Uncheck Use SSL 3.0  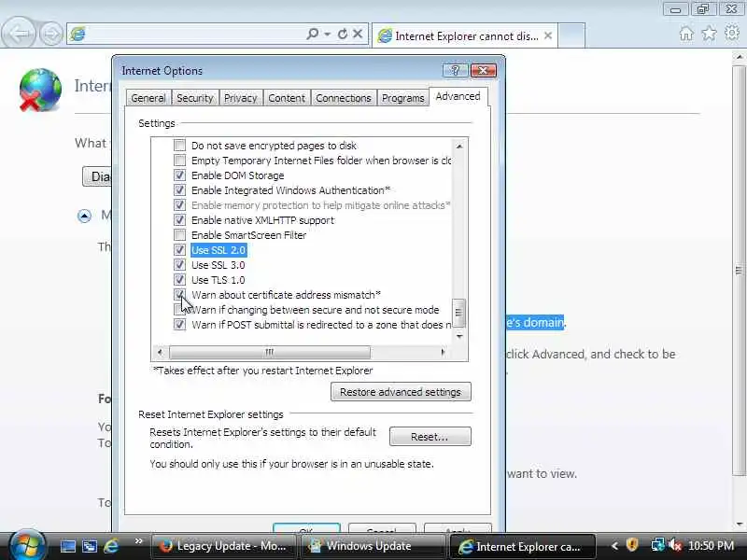[179, 265]
